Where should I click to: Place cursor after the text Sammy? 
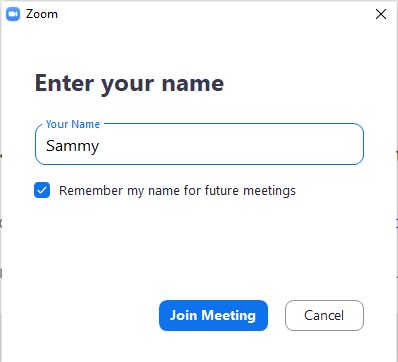(x=100, y=146)
